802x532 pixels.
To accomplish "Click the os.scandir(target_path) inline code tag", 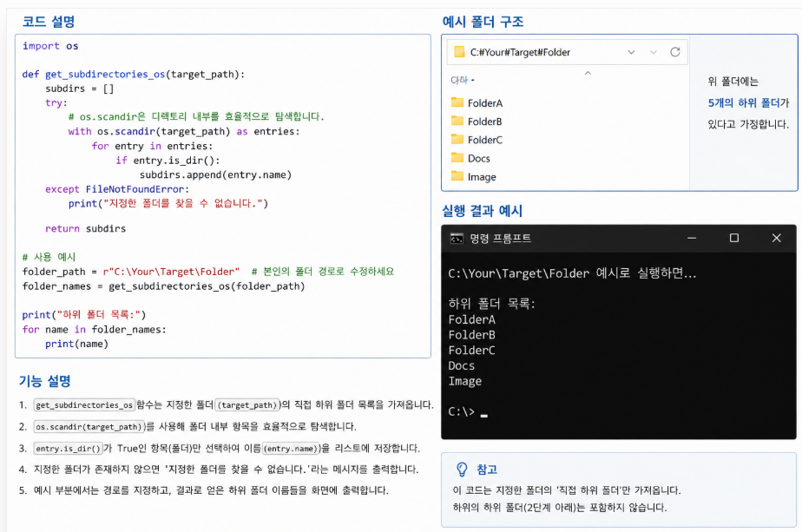I will [x=89, y=427].
